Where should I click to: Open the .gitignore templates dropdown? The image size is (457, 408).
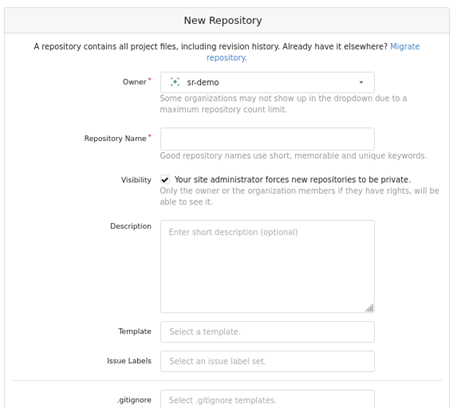267,399
